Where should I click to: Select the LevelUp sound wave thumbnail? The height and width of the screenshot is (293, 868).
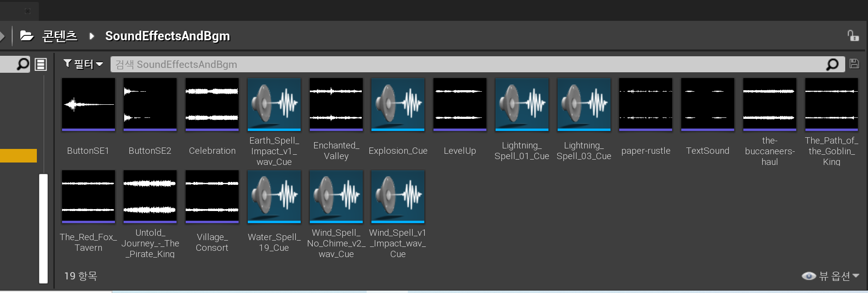pos(460,104)
